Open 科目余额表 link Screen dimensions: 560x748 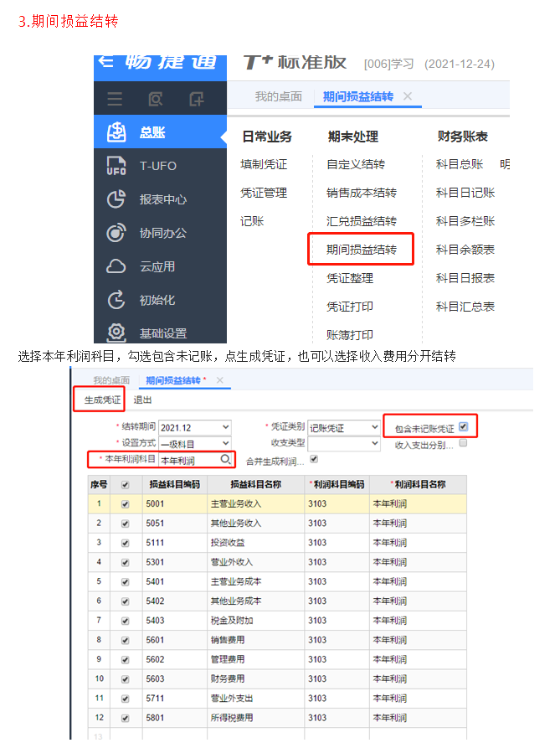(x=465, y=250)
